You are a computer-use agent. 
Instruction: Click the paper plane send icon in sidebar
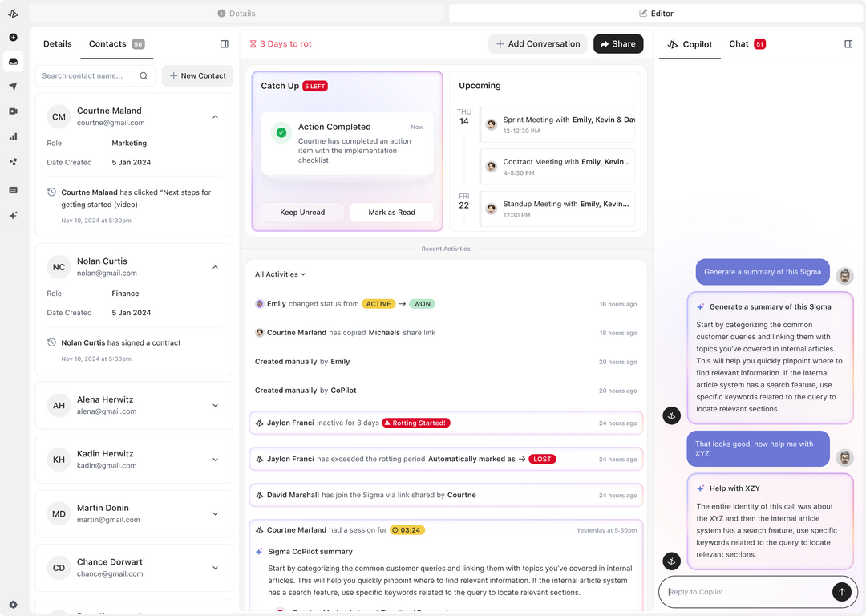click(x=13, y=87)
